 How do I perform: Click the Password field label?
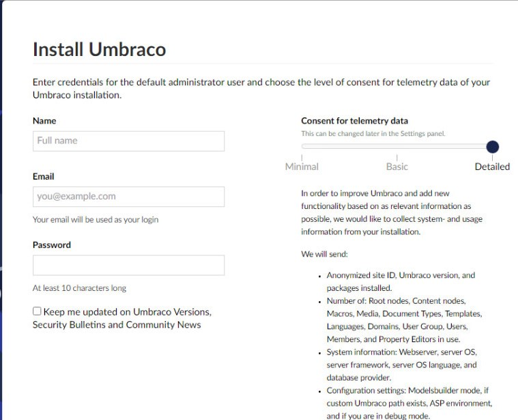pyautogui.click(x=52, y=245)
